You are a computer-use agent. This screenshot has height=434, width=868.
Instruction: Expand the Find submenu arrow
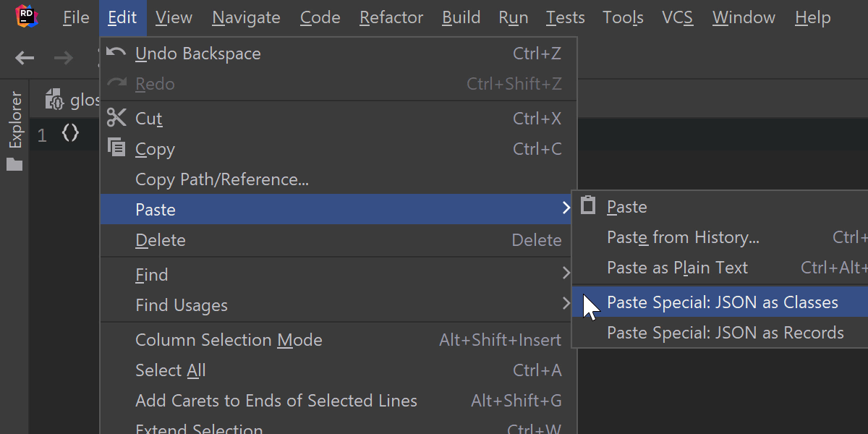(x=566, y=273)
